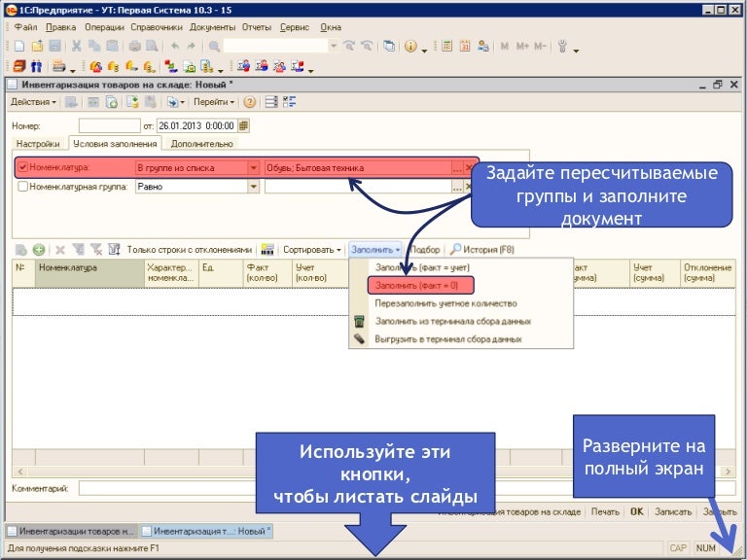Image resolution: width=747 pixels, height=560 pixels.
Task: Click the help question mark icon in the document toolbar
Action: click(x=250, y=102)
